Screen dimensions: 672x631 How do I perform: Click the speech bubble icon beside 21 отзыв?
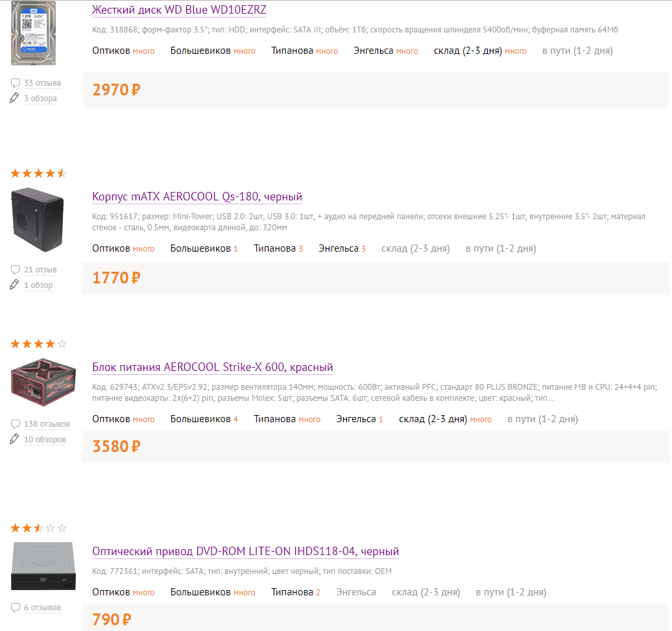(16, 269)
